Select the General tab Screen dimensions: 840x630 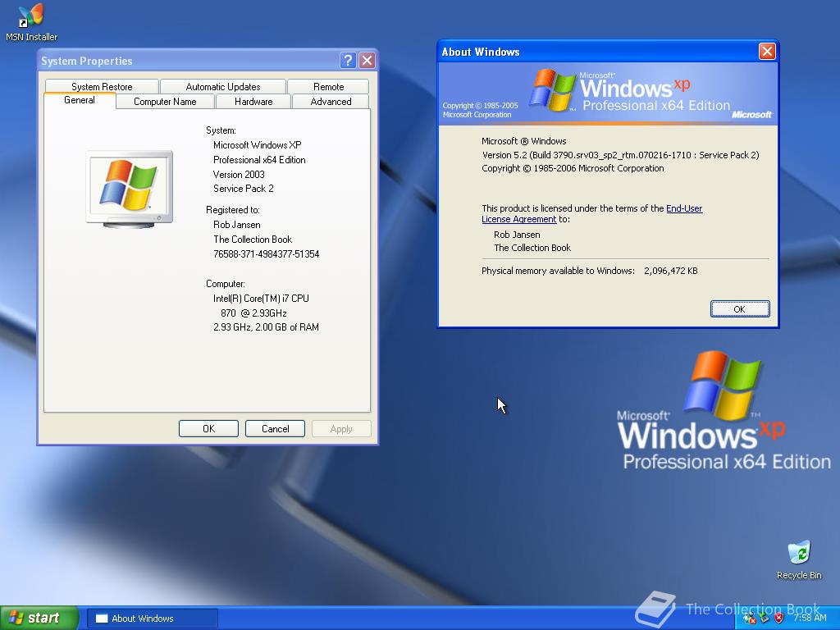(80, 100)
